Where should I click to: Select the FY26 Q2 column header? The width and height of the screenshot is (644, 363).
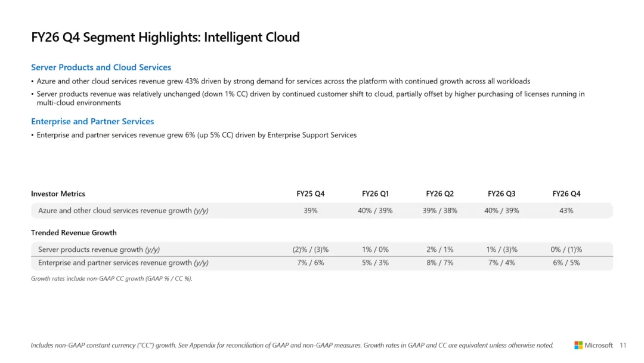[440, 193]
